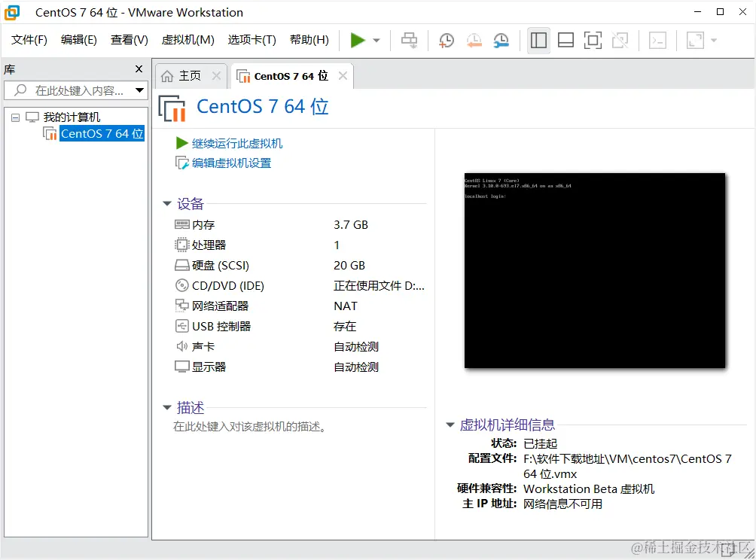The image size is (756, 560).
Task: Click the VM console screen thumbnail
Action: point(594,270)
